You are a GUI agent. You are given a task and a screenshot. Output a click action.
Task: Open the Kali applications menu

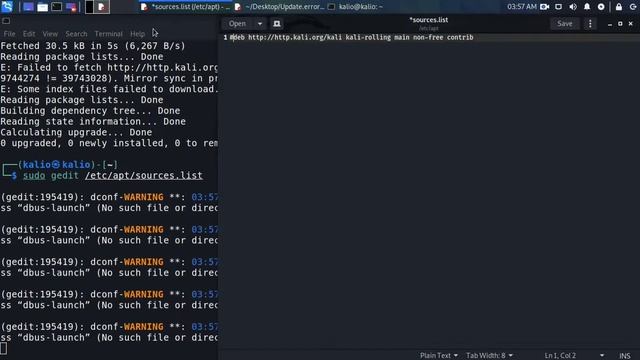[7, 7]
